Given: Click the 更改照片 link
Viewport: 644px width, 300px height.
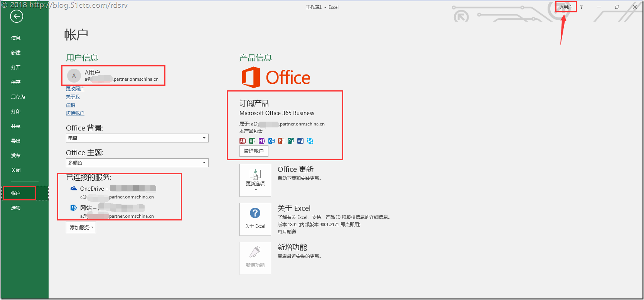Looking at the screenshot, I should (x=75, y=89).
